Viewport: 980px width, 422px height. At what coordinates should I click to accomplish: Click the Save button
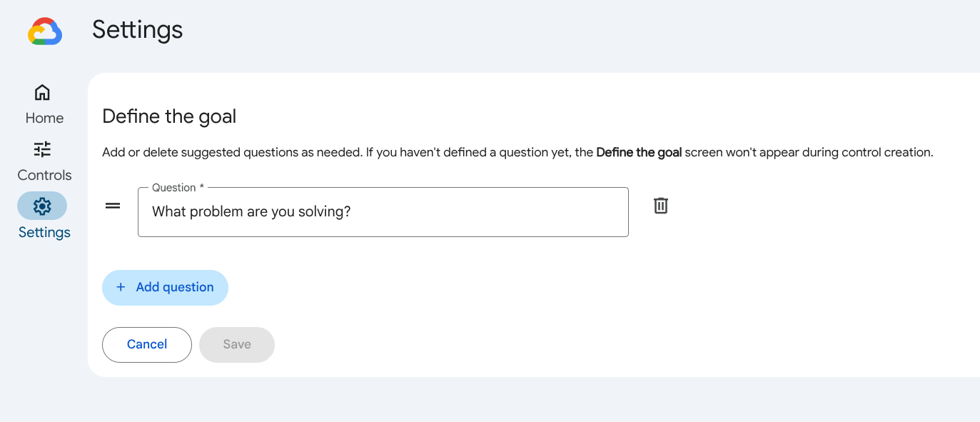[x=236, y=344]
